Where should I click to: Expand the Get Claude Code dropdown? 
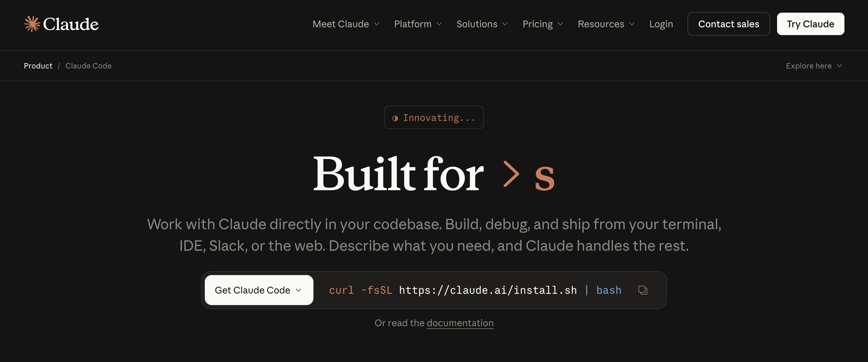pyautogui.click(x=259, y=290)
